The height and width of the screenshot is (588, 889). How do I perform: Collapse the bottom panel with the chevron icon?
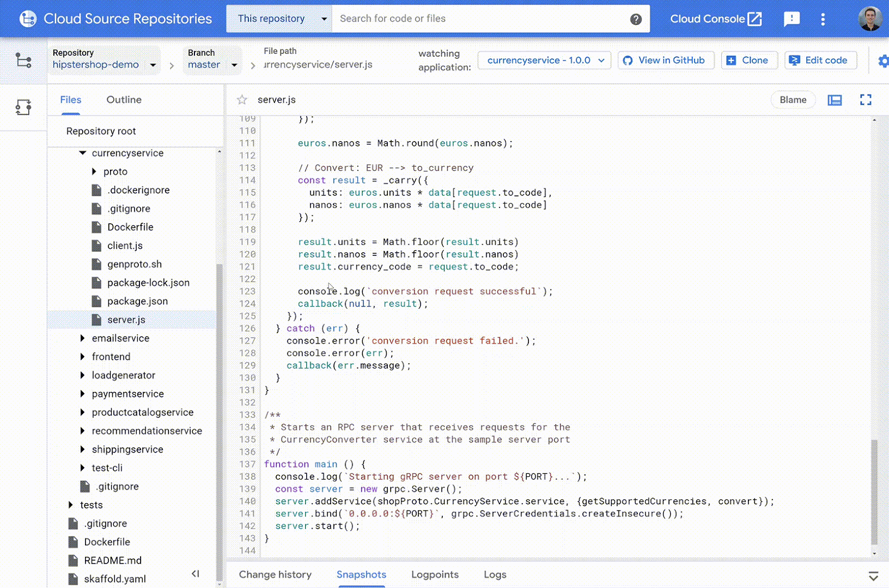click(x=873, y=576)
